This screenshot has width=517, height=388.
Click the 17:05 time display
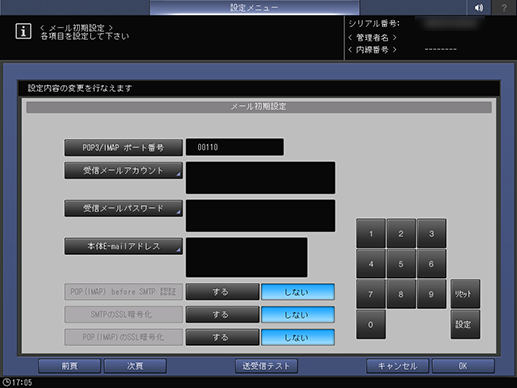(22, 382)
